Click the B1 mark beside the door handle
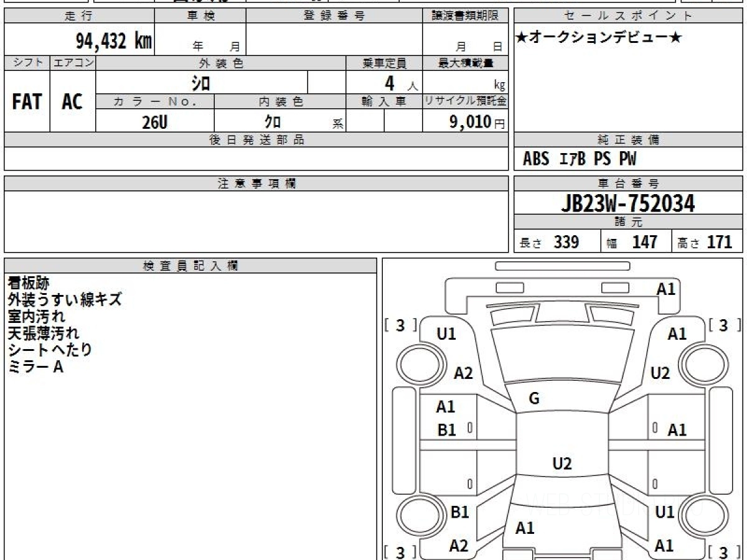This screenshot has width=747, height=560. pyautogui.click(x=447, y=430)
